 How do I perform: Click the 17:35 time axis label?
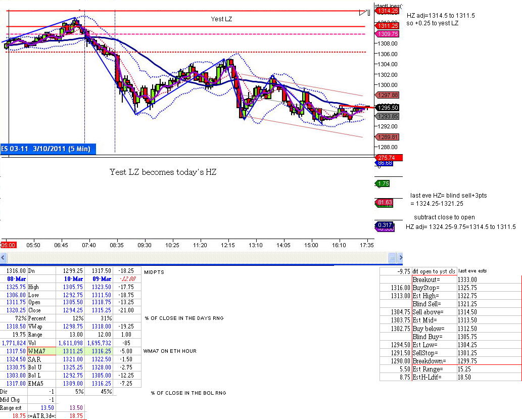[367, 245]
